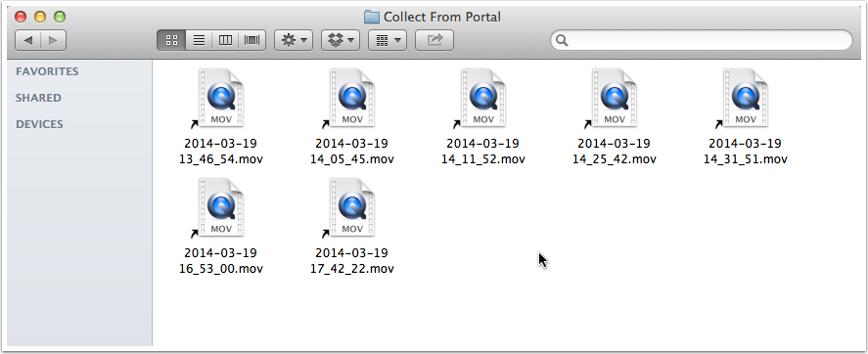
Task: Select the 16_53_00.mov file icon
Action: tap(220, 208)
